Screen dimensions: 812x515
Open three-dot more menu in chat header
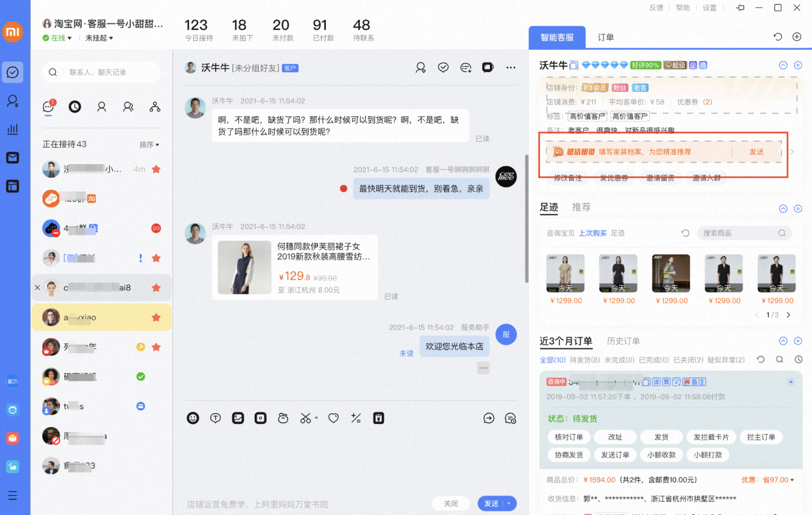[511, 67]
